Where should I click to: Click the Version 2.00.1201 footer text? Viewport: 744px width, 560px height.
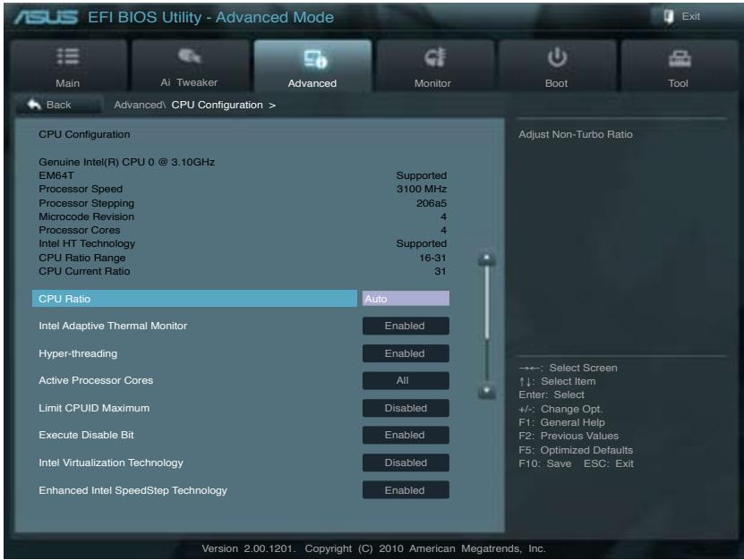pyautogui.click(x=249, y=548)
